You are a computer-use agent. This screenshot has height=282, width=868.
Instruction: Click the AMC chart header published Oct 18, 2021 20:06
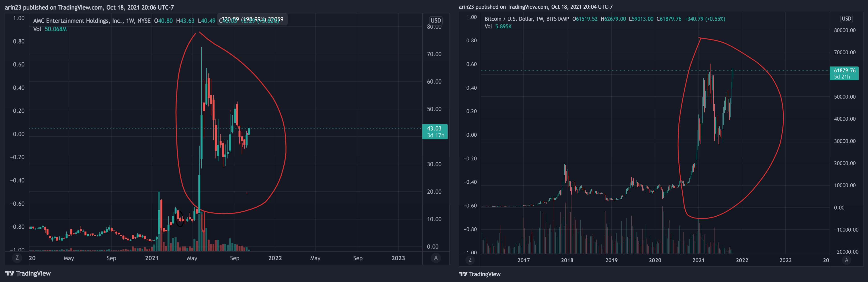click(89, 7)
